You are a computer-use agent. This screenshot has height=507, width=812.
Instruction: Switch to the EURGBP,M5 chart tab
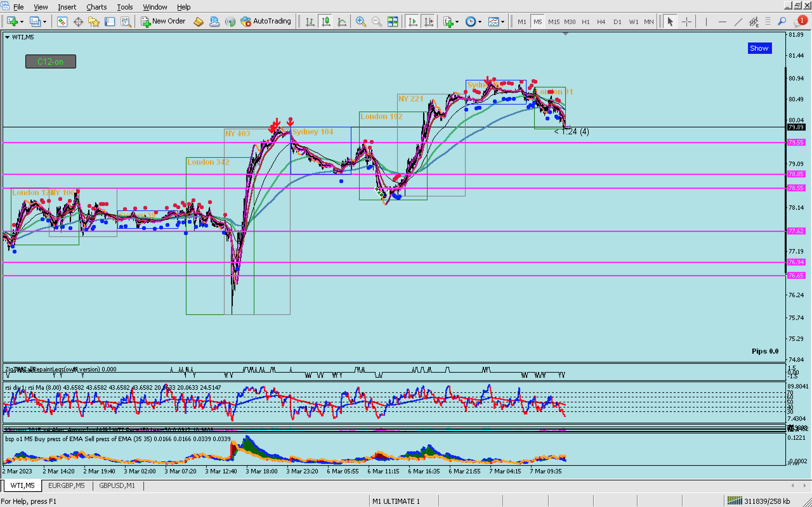pos(66,485)
